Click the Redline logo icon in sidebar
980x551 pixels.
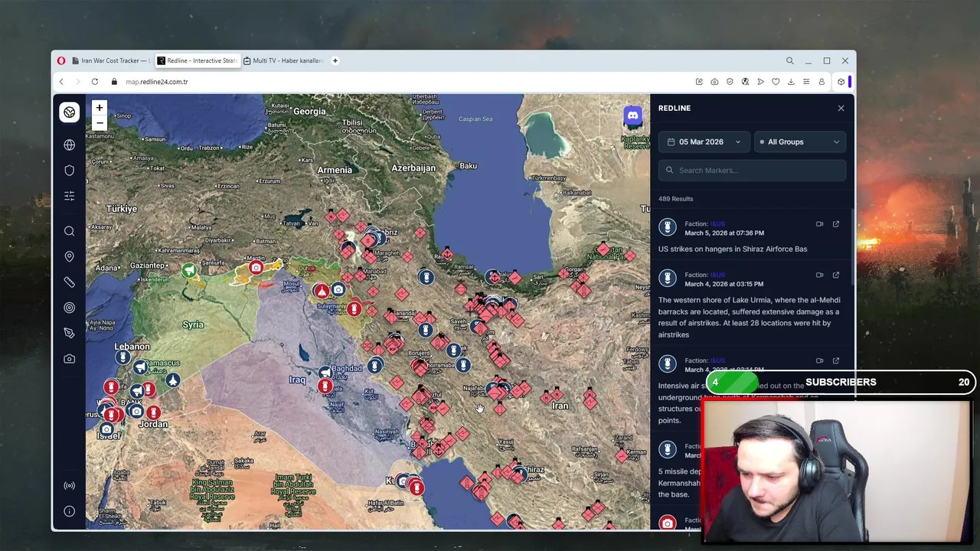click(69, 112)
